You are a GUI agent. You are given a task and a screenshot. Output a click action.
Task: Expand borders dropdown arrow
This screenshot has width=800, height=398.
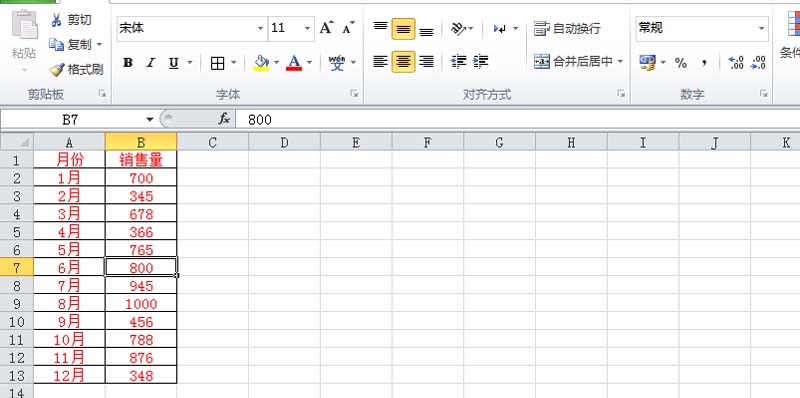point(234,63)
